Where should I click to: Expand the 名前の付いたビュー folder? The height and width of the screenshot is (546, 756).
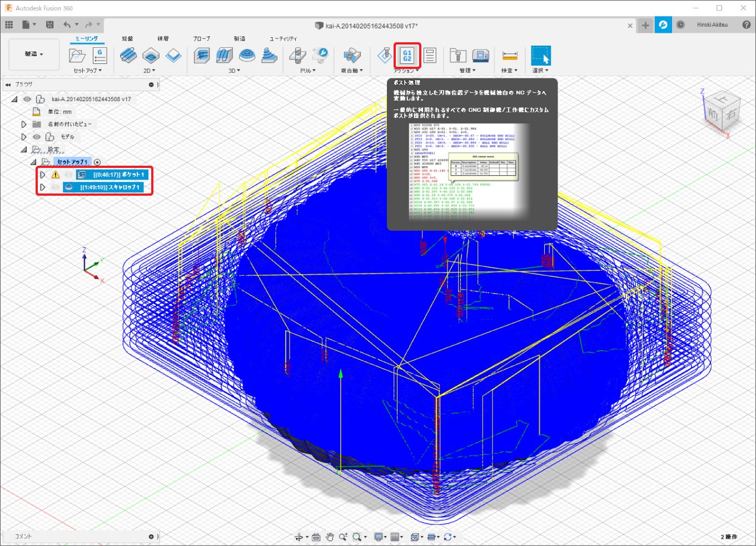pos(23,124)
